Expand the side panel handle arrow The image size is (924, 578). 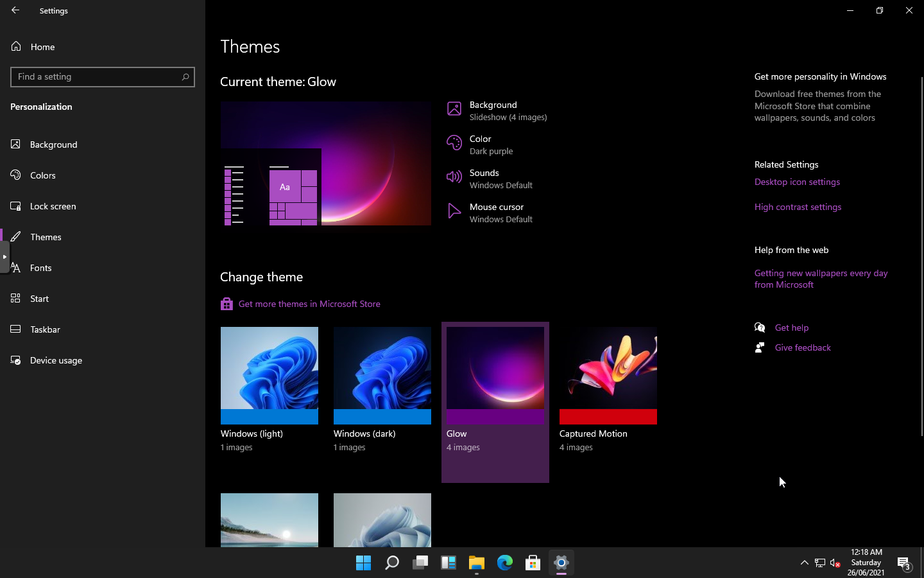pos(4,257)
